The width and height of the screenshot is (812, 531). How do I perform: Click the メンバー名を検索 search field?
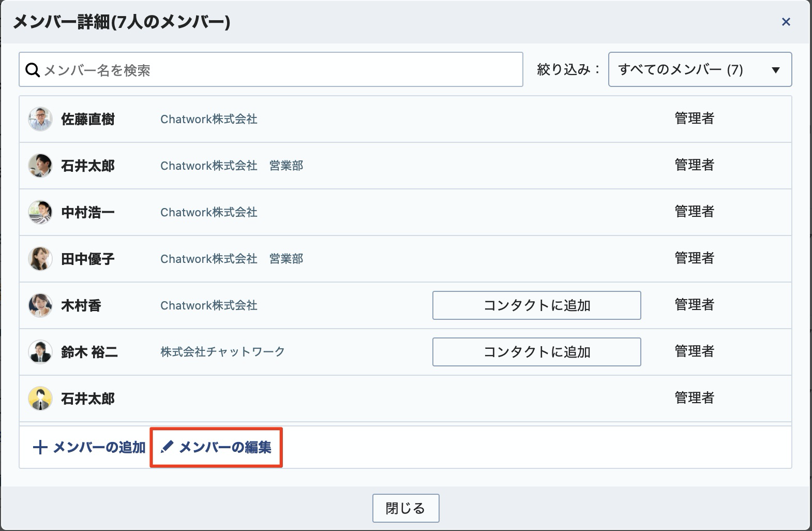point(279,70)
